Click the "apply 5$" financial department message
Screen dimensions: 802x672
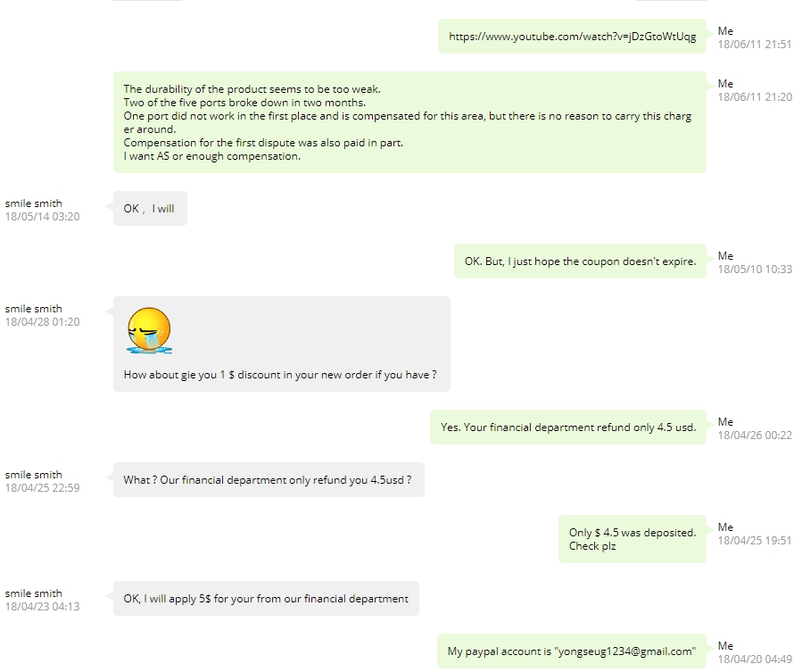(x=266, y=598)
